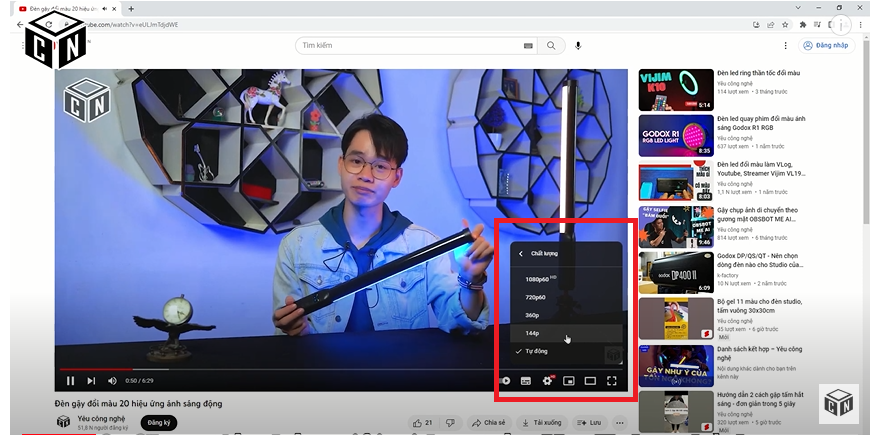Click the magnifier search button

[551, 45]
